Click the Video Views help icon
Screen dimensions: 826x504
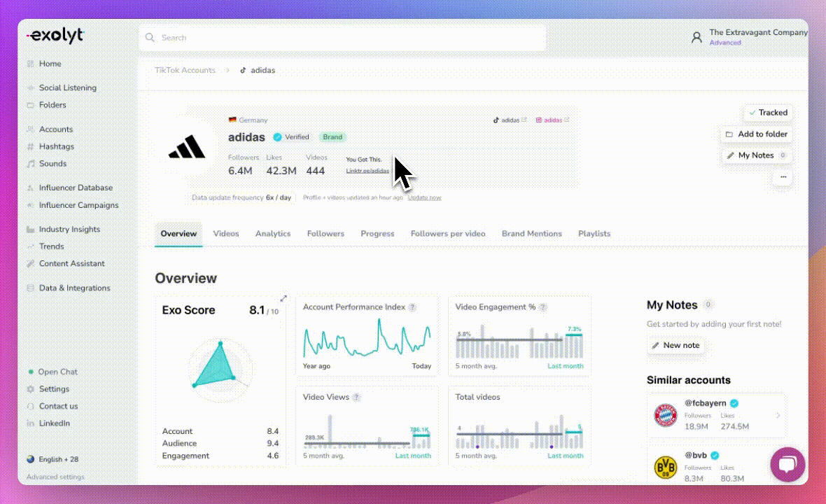[356, 397]
